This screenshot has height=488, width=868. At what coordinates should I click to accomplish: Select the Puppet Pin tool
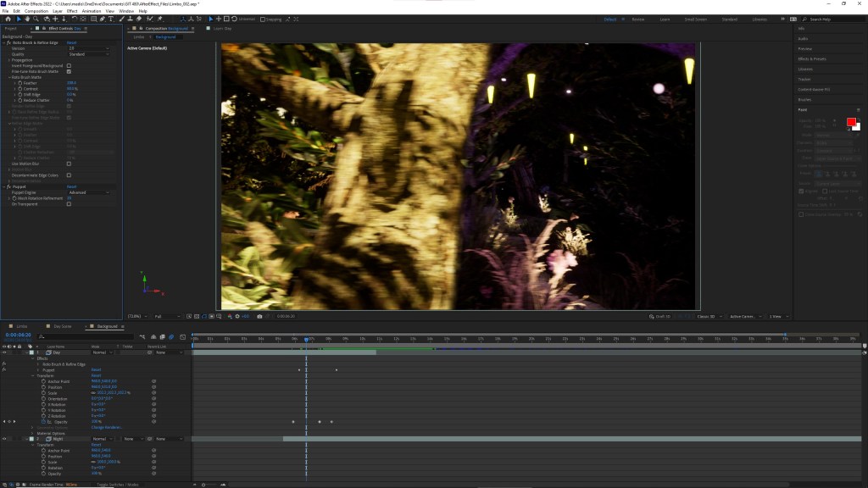[x=159, y=19]
